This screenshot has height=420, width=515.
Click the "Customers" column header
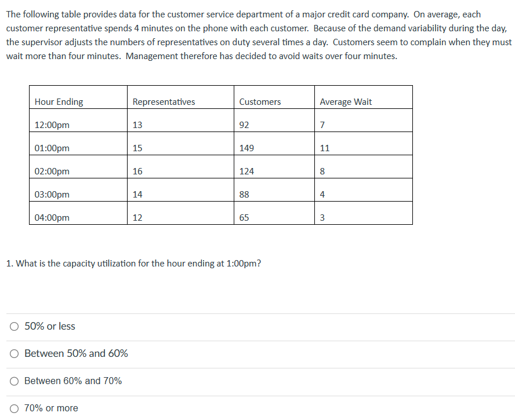[x=259, y=101]
